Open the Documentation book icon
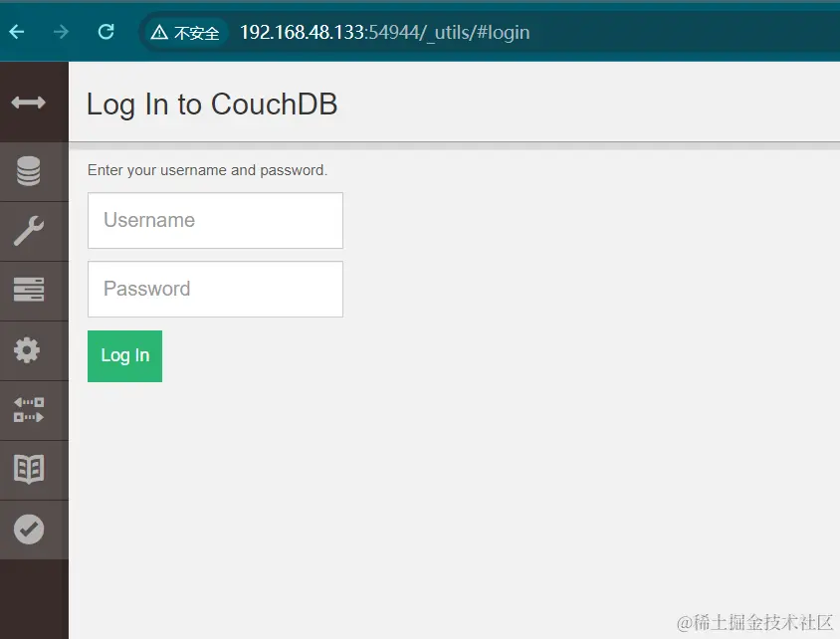This screenshot has width=840, height=639. [29, 469]
